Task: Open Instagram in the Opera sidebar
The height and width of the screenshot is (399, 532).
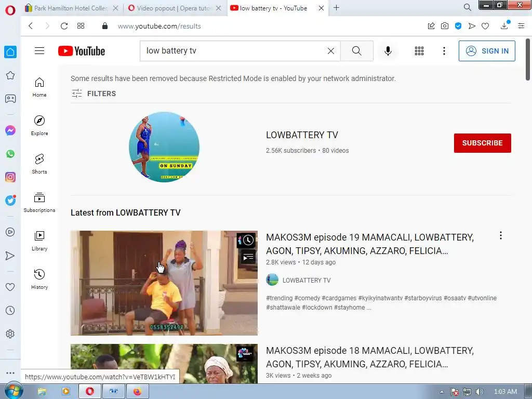Action: (x=10, y=177)
